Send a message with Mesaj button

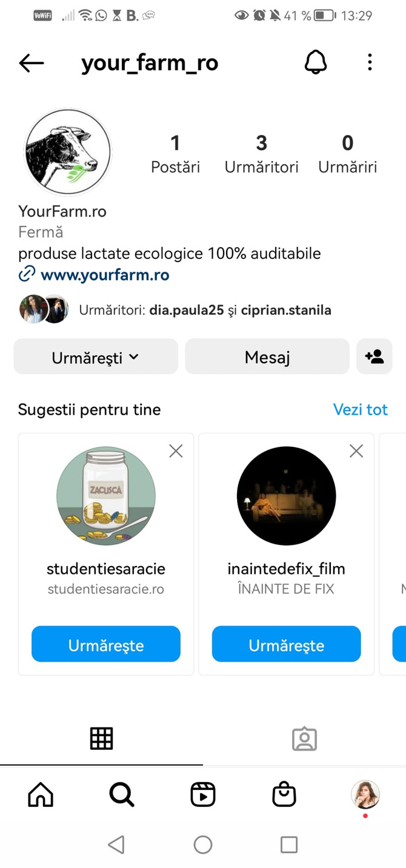click(x=267, y=357)
